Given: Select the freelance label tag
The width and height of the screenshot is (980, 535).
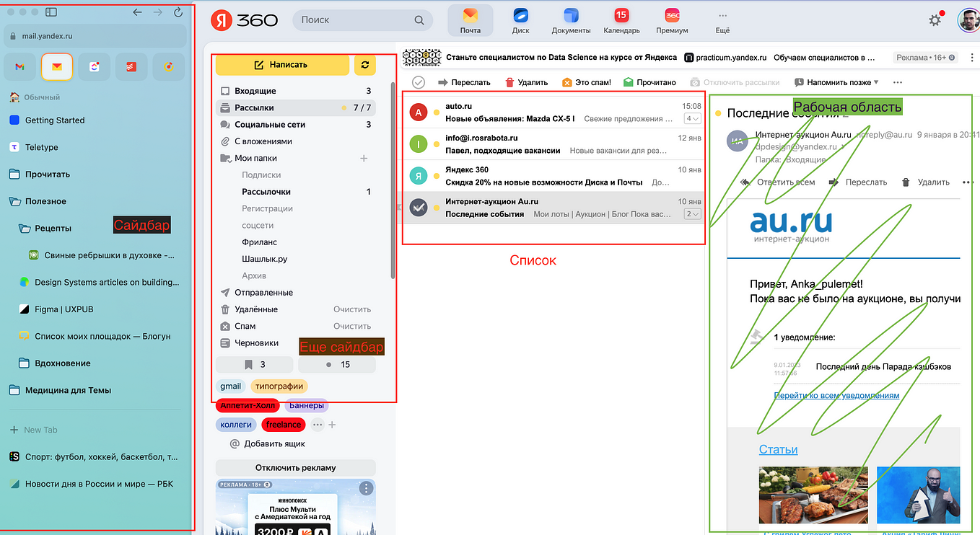Looking at the screenshot, I should [284, 425].
